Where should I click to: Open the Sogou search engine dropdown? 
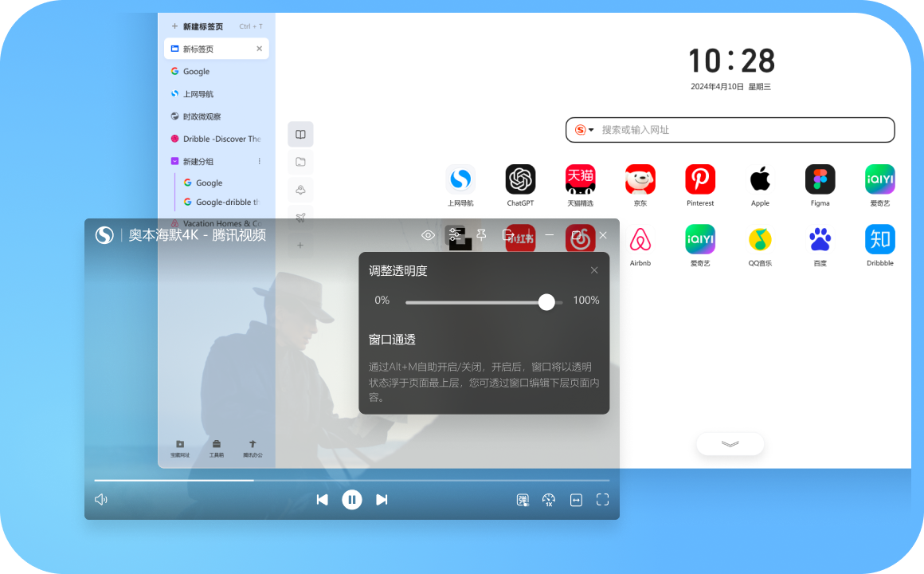(x=584, y=130)
